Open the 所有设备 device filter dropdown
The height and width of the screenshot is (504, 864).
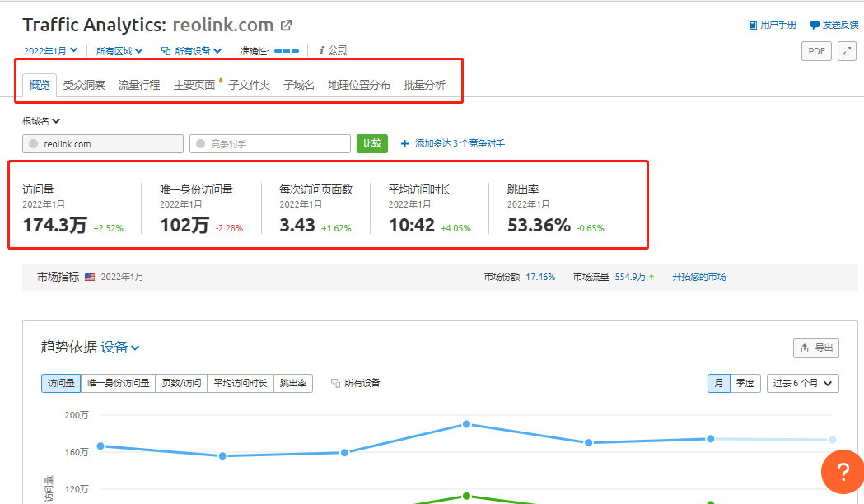[x=191, y=51]
